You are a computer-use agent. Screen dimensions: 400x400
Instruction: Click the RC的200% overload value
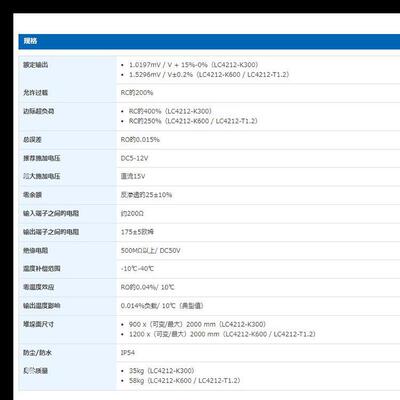click(137, 93)
